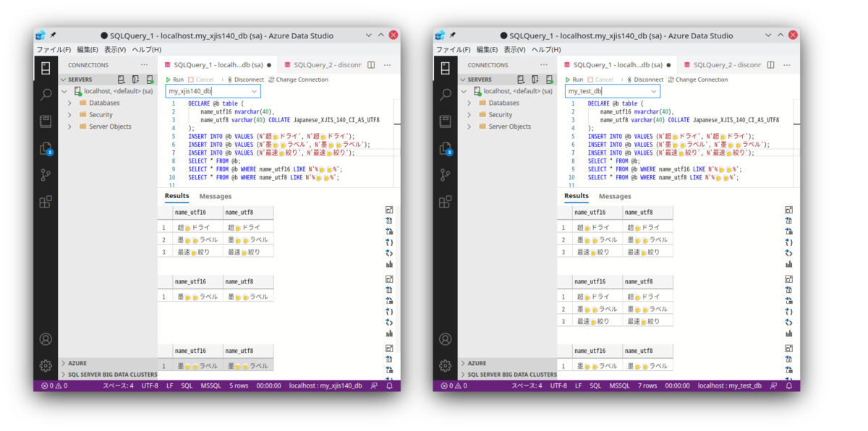
Task: Split editor in left window
Action: [x=371, y=65]
